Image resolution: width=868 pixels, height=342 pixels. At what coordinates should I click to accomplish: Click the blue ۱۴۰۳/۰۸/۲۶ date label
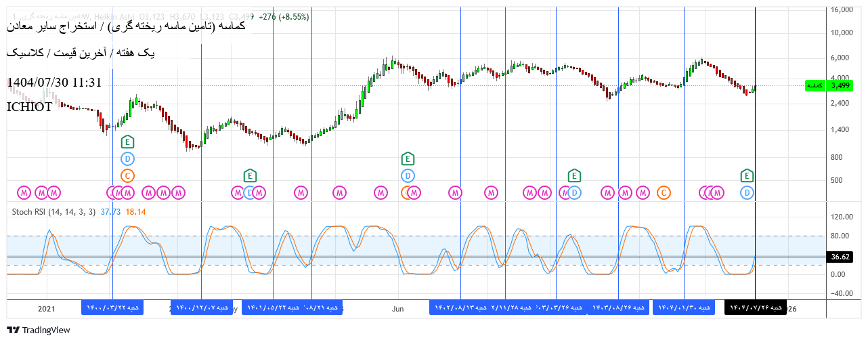(619, 307)
